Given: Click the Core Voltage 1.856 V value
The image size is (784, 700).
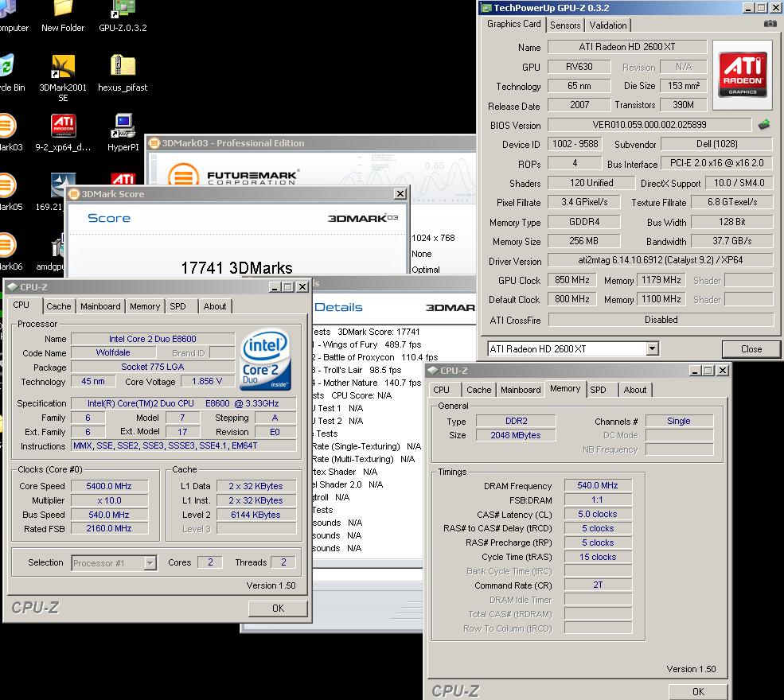Looking at the screenshot, I should coord(207,381).
